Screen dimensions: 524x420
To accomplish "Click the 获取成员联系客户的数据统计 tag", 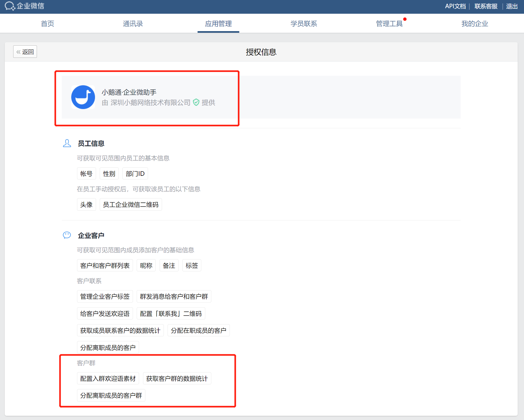I will coord(120,330).
